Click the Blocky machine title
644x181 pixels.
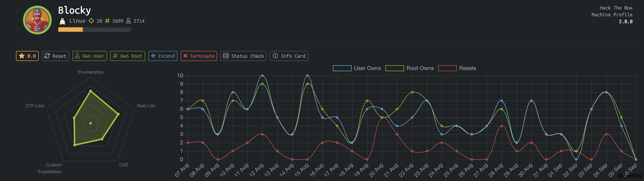click(x=74, y=10)
